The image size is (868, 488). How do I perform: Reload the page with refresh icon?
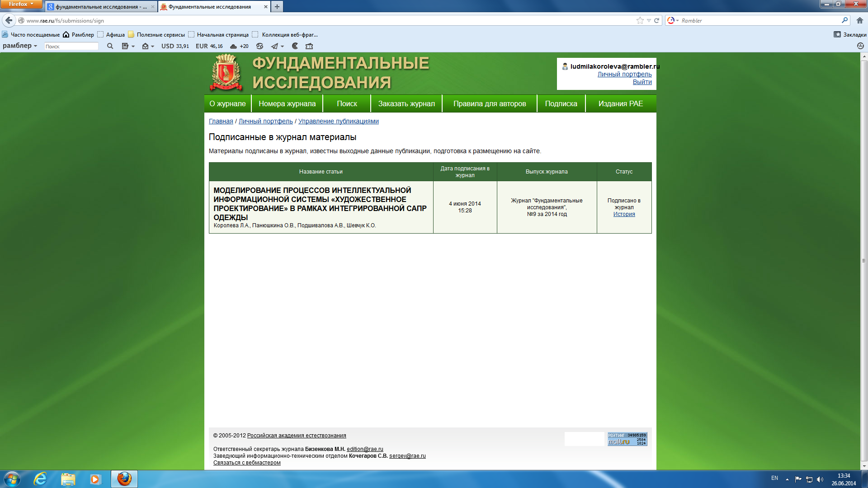coord(656,20)
